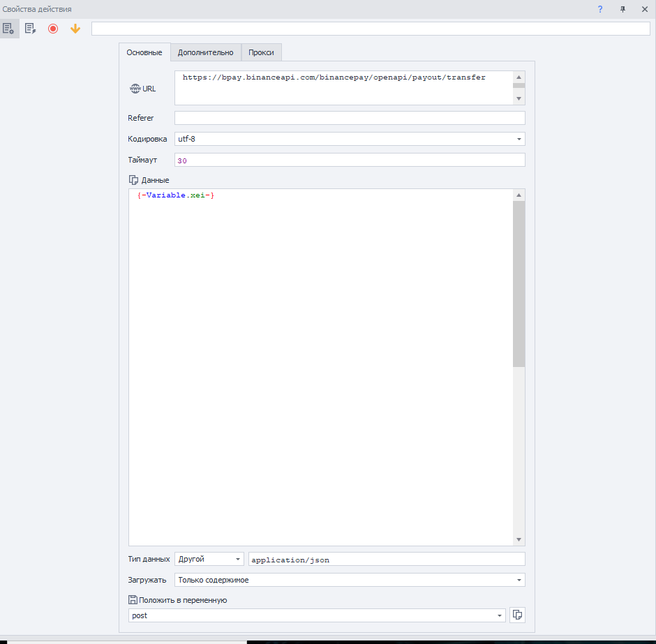Click the list-edit icon in the toolbar
Image resolution: width=656 pixels, height=644 pixels.
tap(31, 29)
